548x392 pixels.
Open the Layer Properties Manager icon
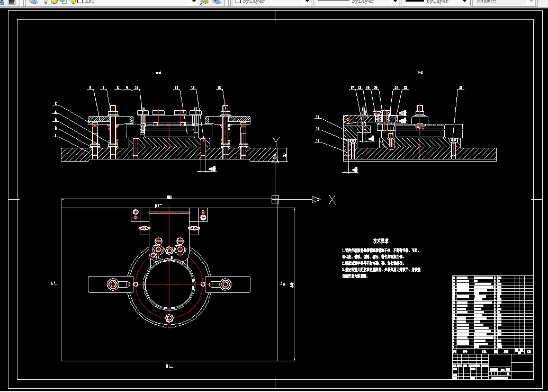33,2
